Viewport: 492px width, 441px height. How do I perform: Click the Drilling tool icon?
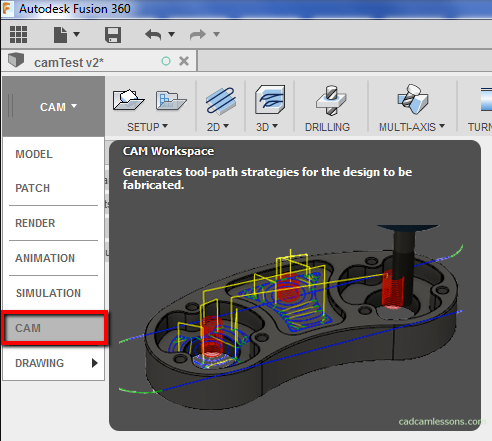331,100
